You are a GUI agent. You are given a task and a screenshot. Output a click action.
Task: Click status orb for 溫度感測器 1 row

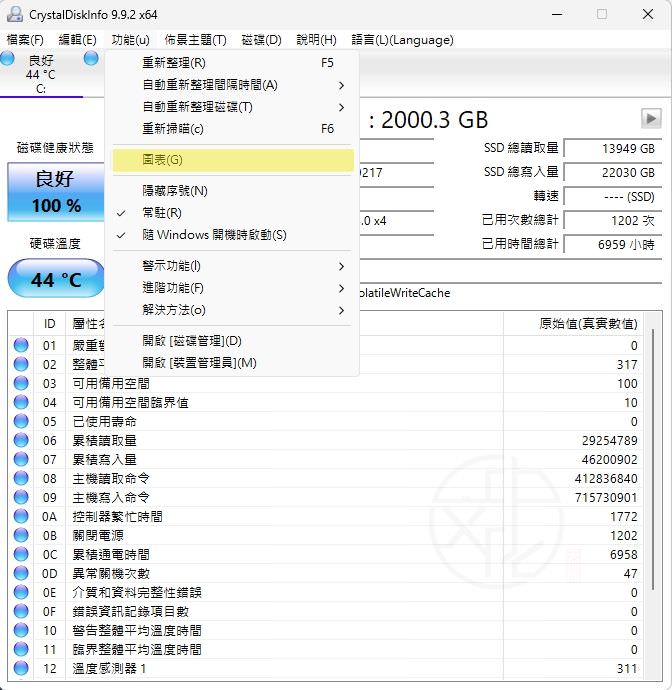coord(21,668)
